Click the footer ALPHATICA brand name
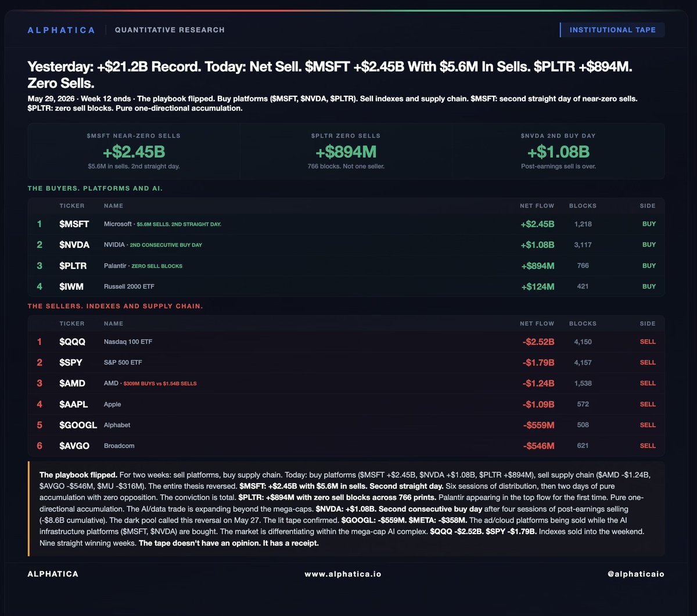697x616 pixels. point(53,574)
